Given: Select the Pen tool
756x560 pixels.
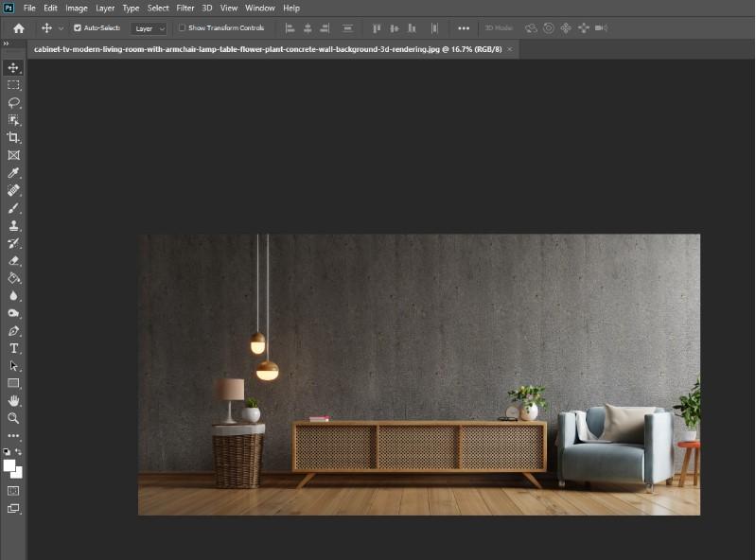Looking at the screenshot, I should point(13,331).
